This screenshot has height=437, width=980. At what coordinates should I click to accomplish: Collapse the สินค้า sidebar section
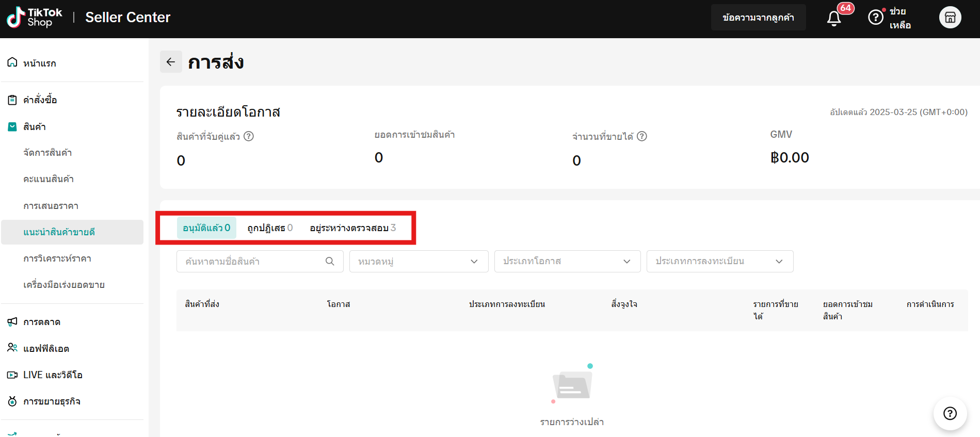34,126
